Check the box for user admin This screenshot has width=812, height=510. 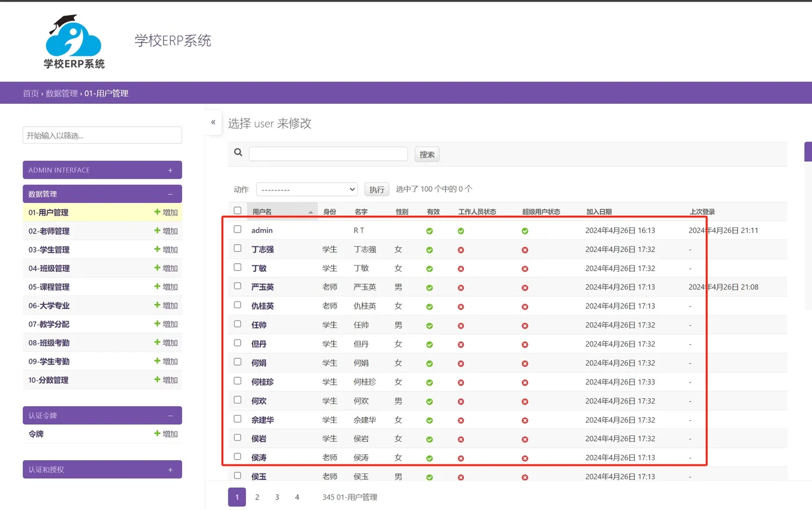point(237,229)
